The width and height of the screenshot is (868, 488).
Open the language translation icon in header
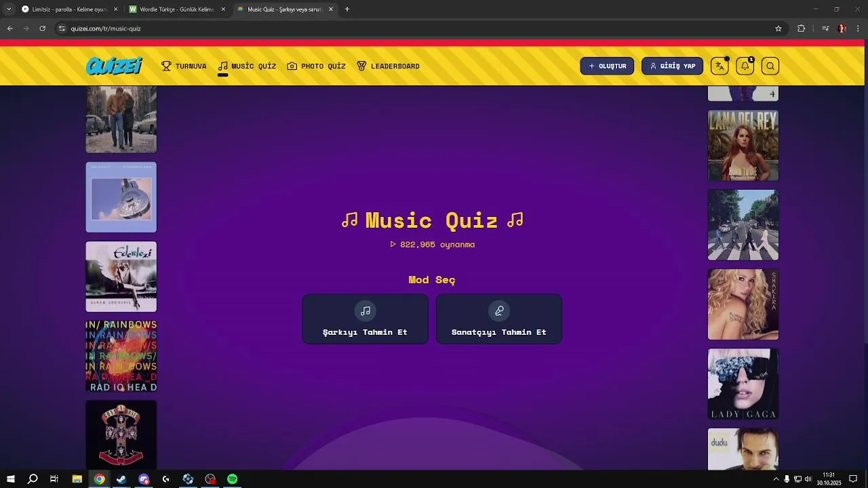[x=719, y=66]
